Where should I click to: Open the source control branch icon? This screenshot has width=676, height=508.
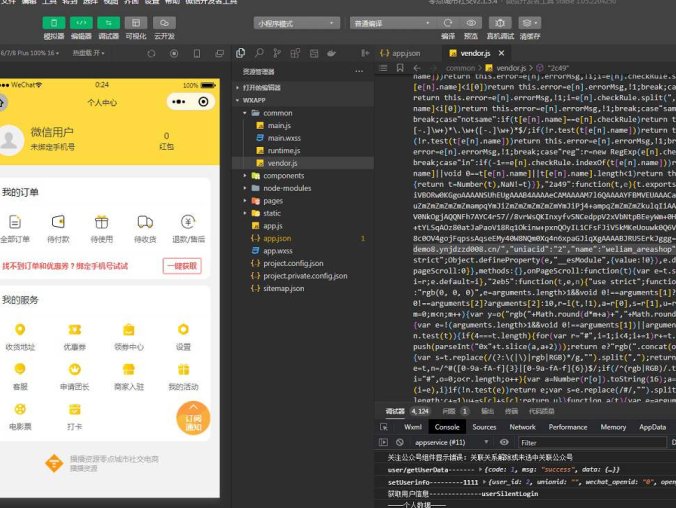(277, 53)
